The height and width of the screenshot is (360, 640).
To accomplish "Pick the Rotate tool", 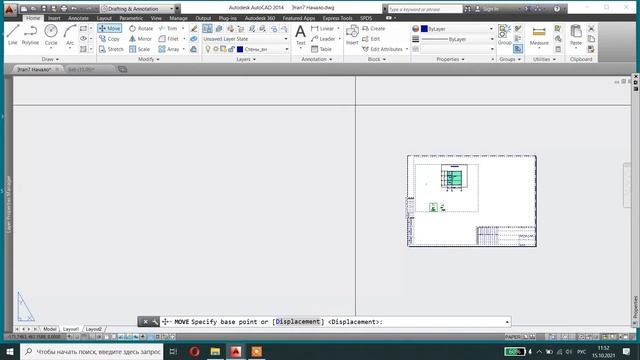I will tap(141, 28).
